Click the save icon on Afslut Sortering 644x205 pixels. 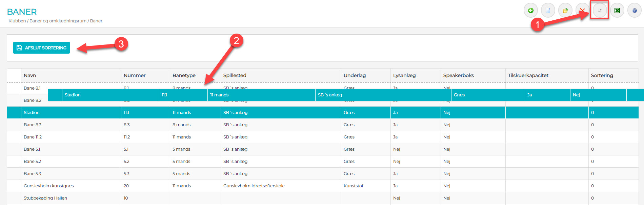coord(19,48)
